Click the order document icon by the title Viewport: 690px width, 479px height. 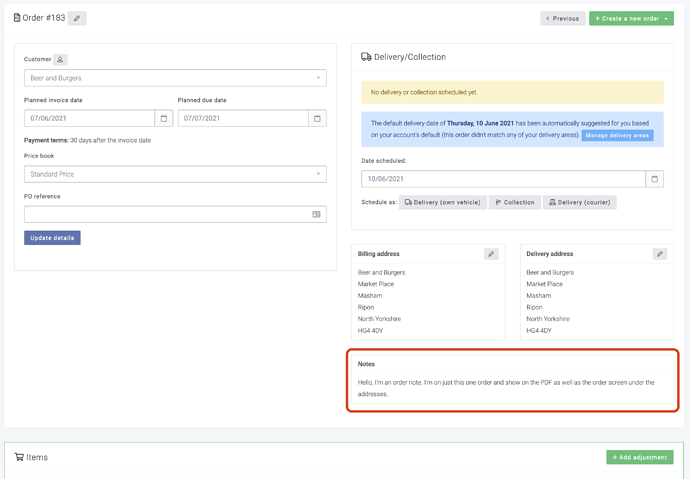click(x=17, y=18)
